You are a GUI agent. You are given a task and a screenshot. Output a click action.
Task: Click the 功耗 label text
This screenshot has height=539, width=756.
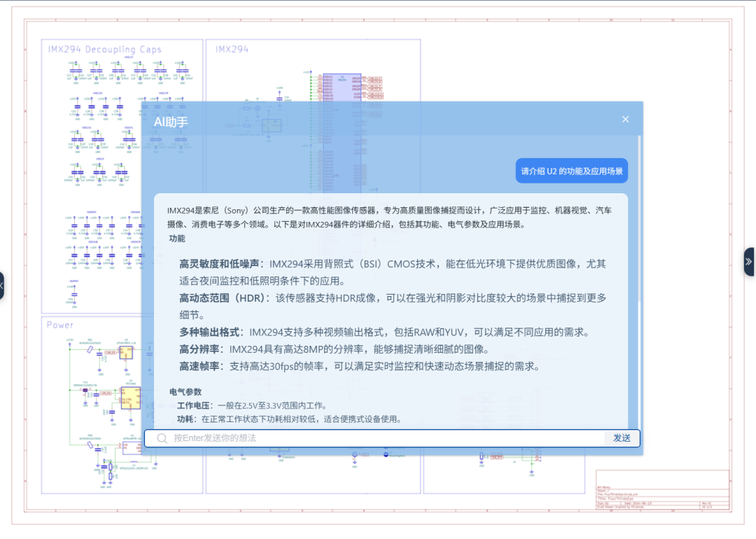coord(185,419)
